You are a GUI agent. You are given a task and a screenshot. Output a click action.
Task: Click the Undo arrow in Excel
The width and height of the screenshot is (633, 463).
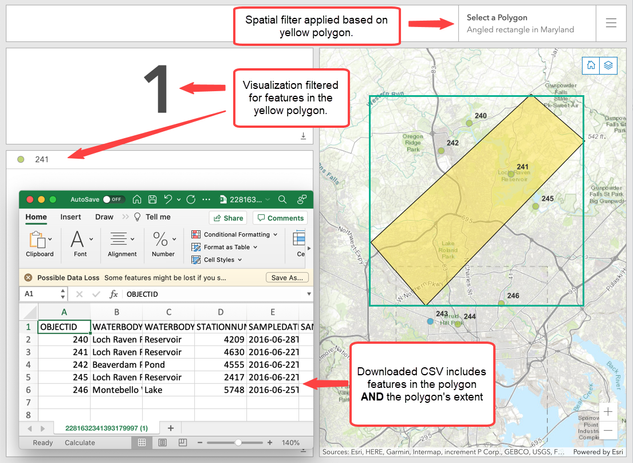(x=168, y=199)
